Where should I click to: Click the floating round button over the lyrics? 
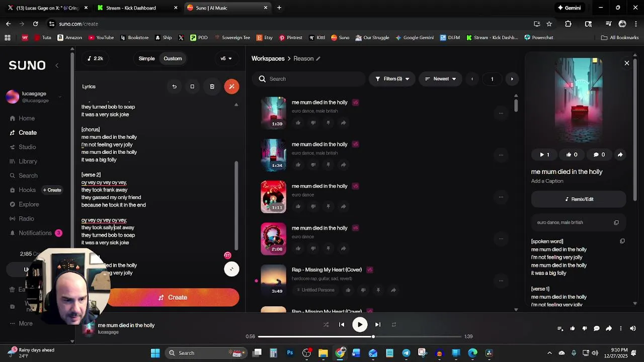[x=231, y=269]
